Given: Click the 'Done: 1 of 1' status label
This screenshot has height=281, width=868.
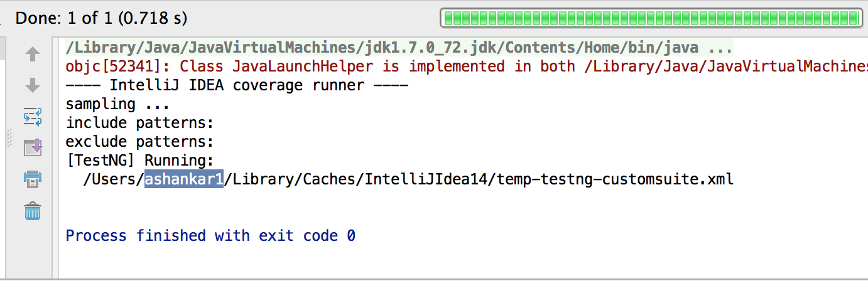Looking at the screenshot, I should tap(101, 18).
